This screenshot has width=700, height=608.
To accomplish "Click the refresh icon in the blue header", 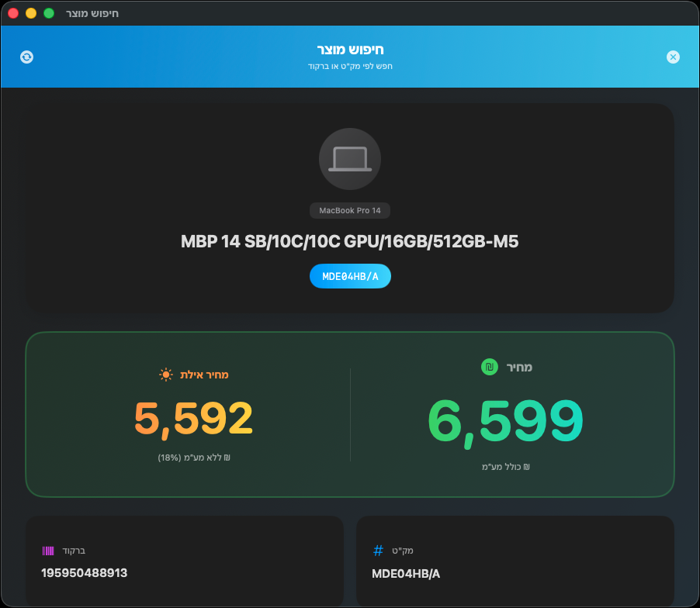I will (x=27, y=57).
